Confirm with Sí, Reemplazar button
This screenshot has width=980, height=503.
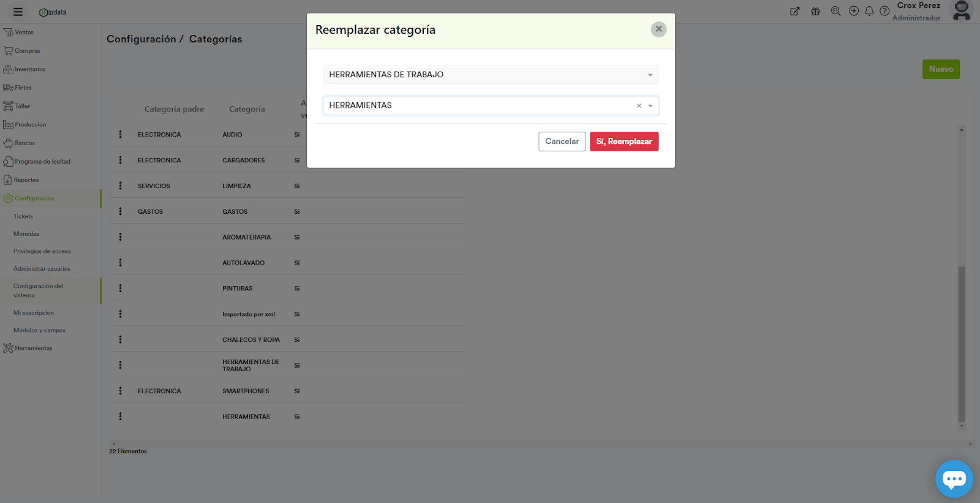[x=624, y=142]
